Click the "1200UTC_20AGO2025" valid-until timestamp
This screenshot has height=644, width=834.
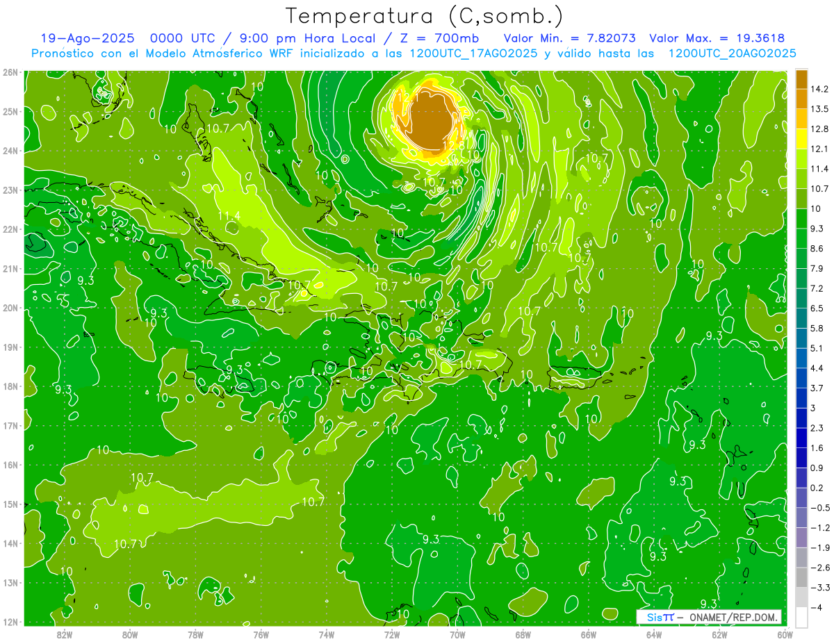pyautogui.click(x=732, y=53)
